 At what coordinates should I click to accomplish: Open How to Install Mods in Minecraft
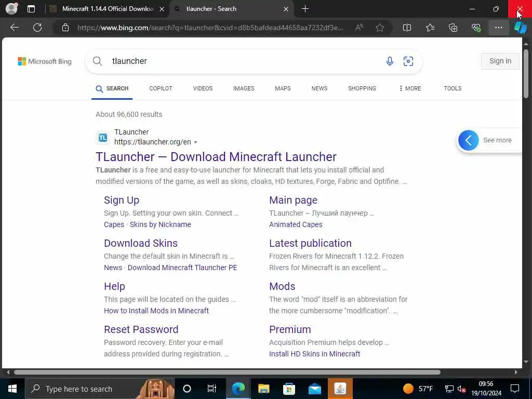click(156, 311)
